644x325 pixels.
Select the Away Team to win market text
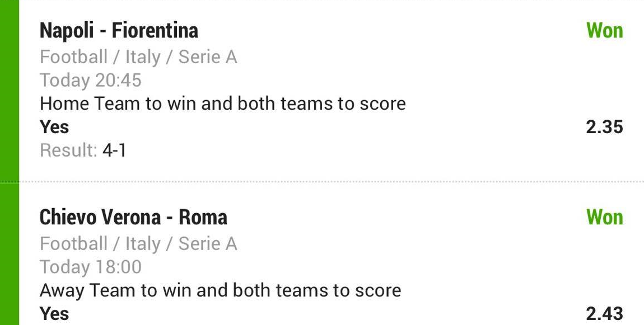[x=220, y=290]
